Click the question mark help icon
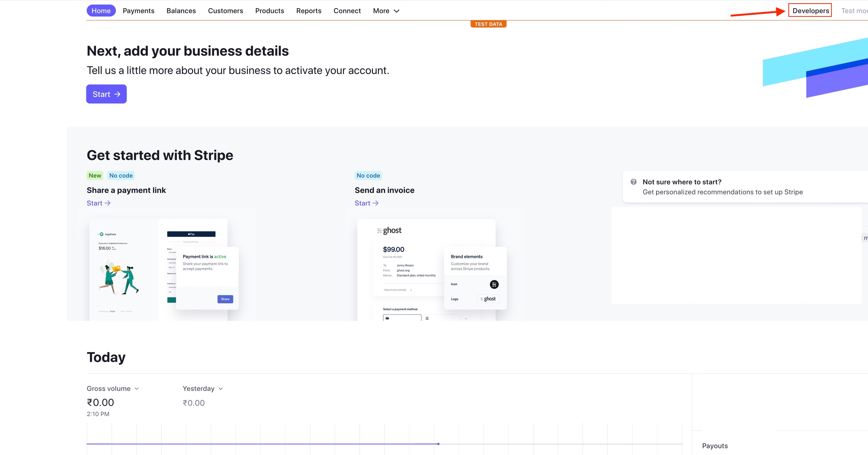868x455 pixels. pos(633,182)
